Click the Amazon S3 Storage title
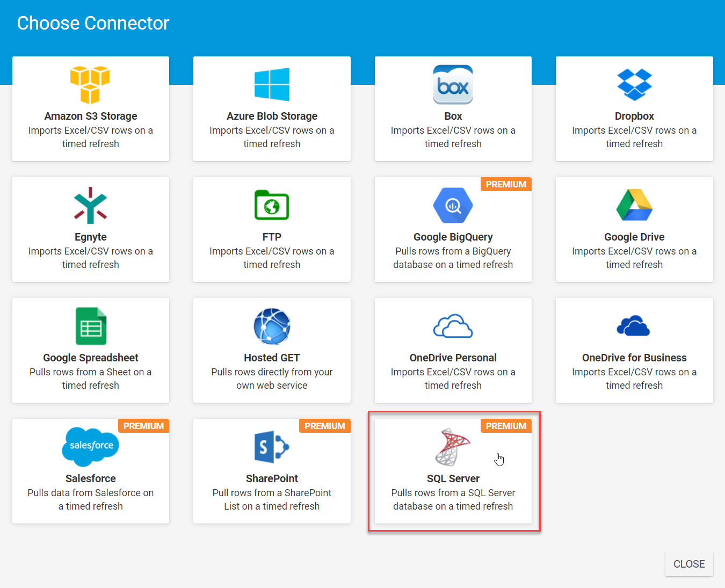Screen dimensions: 725x588 (91, 116)
